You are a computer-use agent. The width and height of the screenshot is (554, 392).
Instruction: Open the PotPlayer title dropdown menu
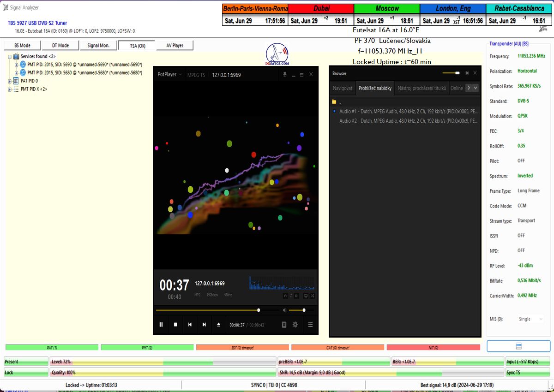point(169,74)
